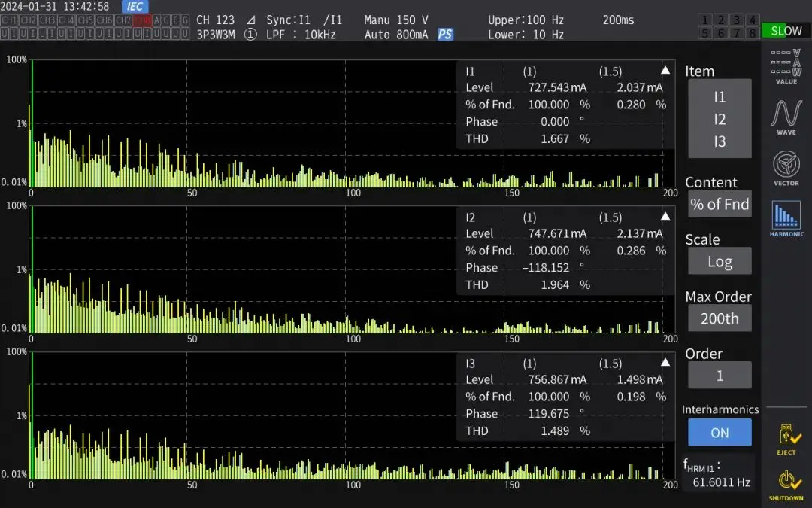Open the VECTOR display screen
The width and height of the screenshot is (812, 508).
tap(786, 168)
